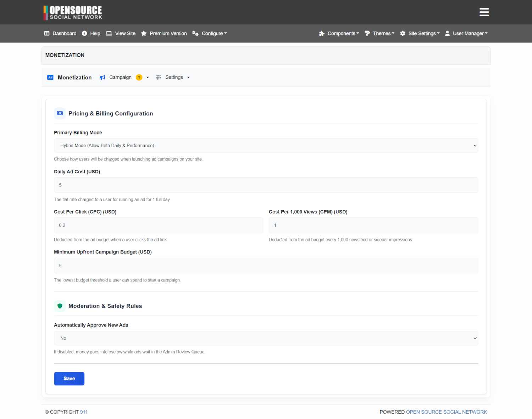The height and width of the screenshot is (419, 532).
Task: Open the Site Settings menu
Action: 420,33
